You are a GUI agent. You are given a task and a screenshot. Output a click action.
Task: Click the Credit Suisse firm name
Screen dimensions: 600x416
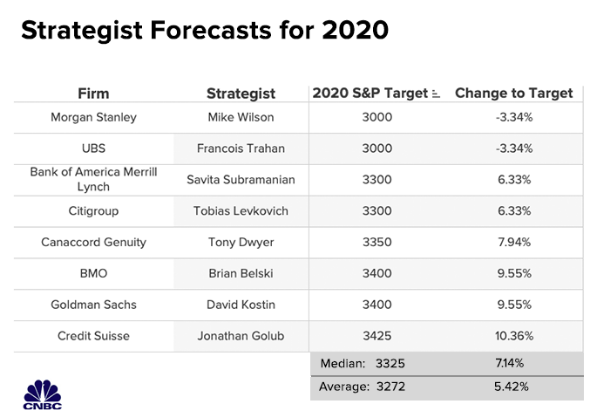92,334
